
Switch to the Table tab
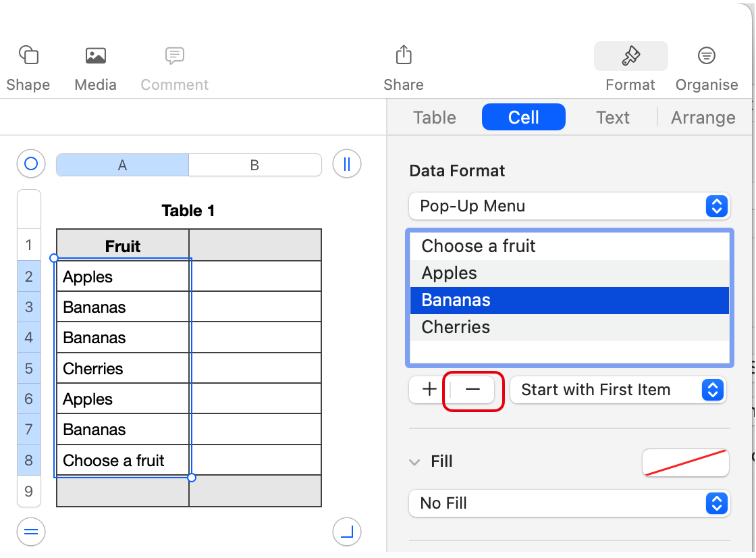[435, 118]
